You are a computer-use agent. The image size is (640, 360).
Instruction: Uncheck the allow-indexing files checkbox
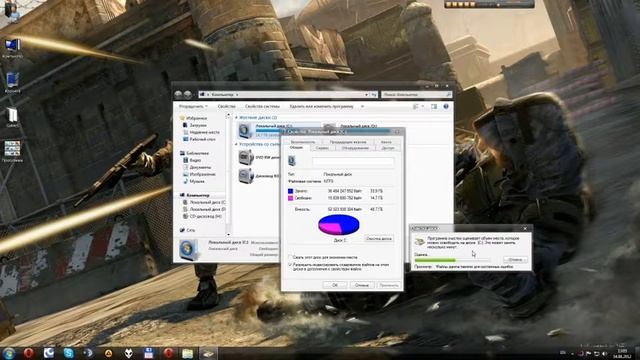tap(291, 265)
